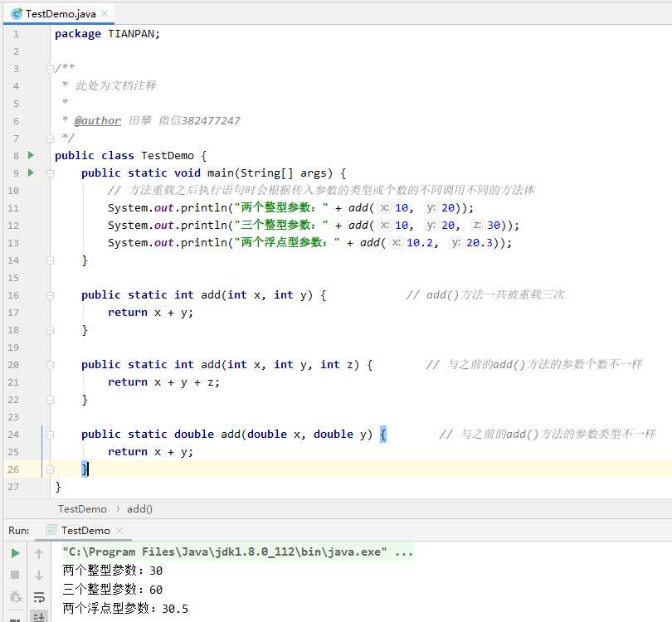The width and height of the screenshot is (672, 622).
Task: Close the TestDemo.java editor tab
Action: 105,14
